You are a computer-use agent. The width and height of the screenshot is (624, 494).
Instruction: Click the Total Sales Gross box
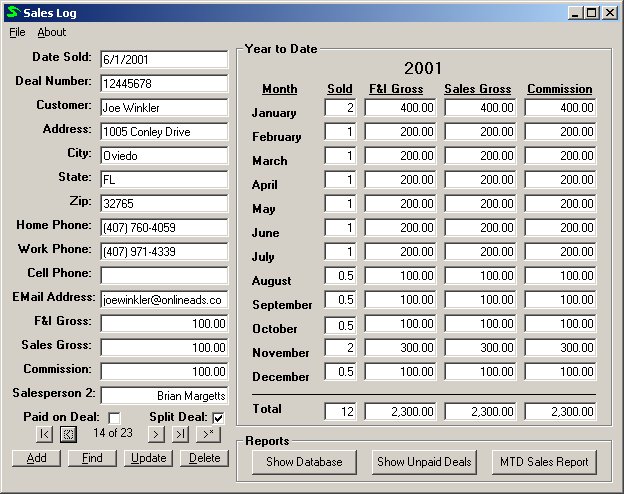click(x=480, y=411)
